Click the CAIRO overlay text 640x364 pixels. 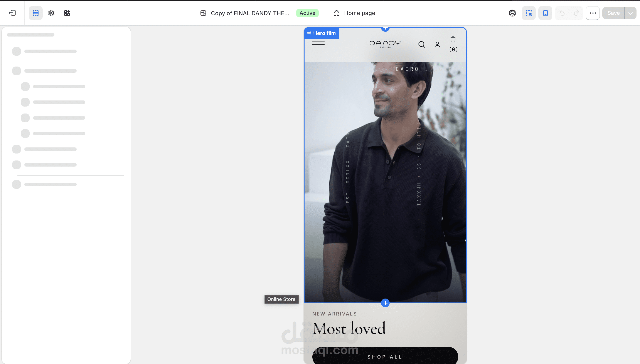407,69
